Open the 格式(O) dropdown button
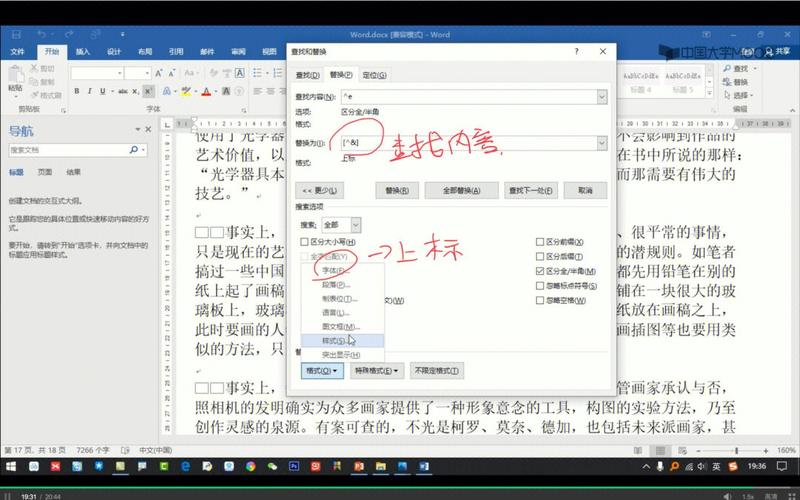The width and height of the screenshot is (800, 500). (x=322, y=371)
